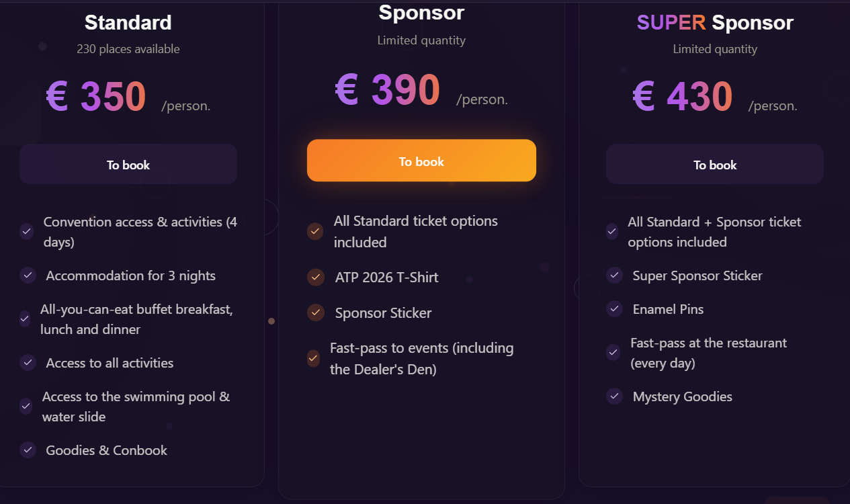
Task: Click the € 430 price text
Action: [x=682, y=96]
